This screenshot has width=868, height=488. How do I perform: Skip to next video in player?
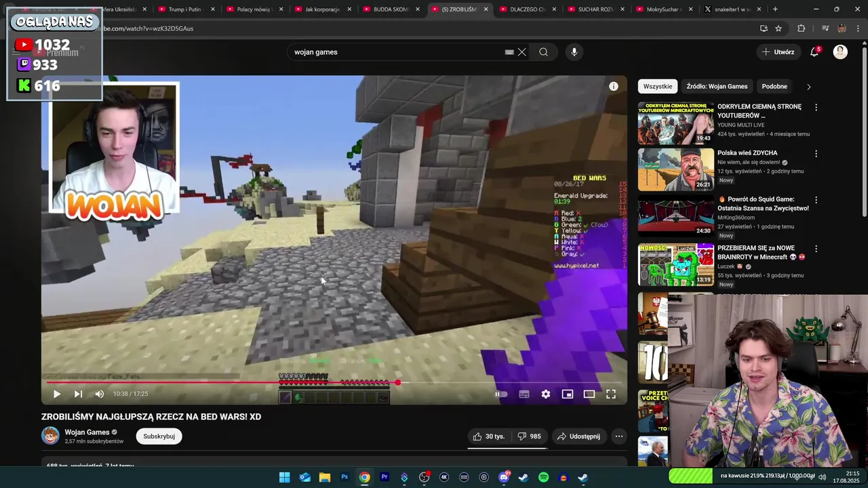pos(78,394)
